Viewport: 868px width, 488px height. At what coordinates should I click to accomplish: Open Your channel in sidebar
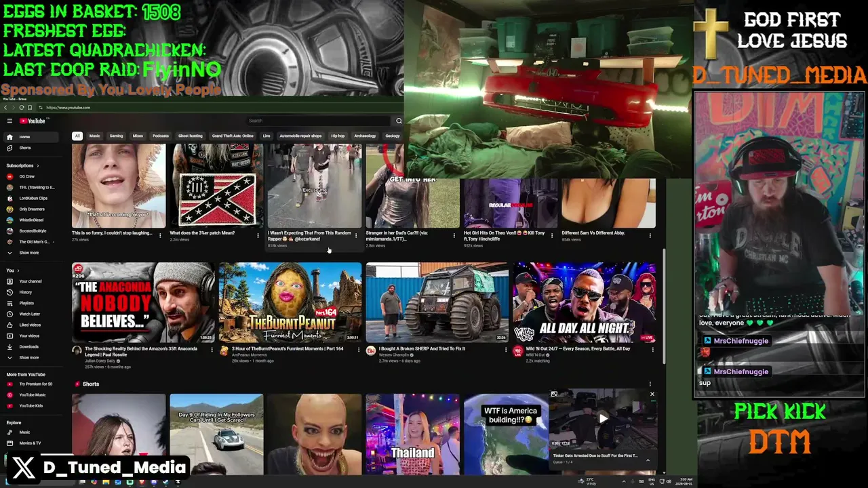[x=31, y=281]
